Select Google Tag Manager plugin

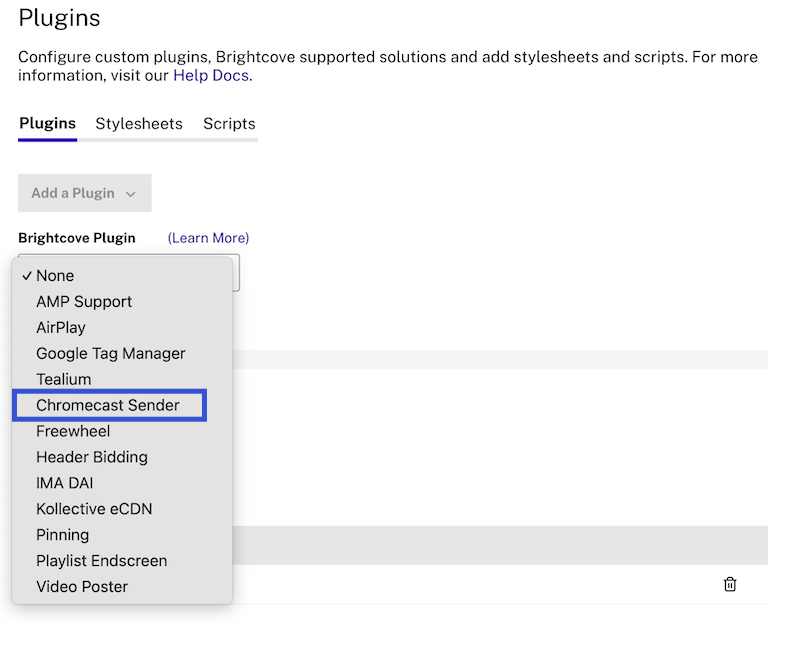(x=111, y=354)
